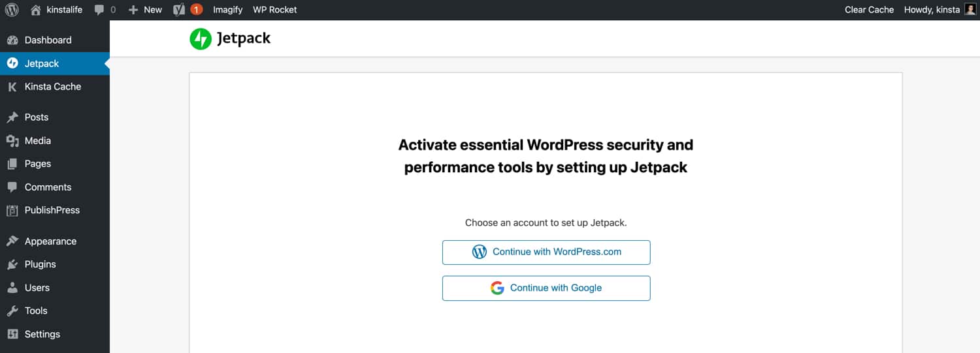Click the Dashboard gauge icon in sidebar
Viewport: 980px width, 353px height.
[12, 40]
